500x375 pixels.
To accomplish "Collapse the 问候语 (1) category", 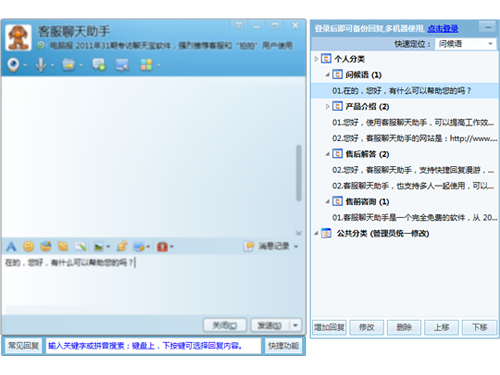I will point(327,75).
